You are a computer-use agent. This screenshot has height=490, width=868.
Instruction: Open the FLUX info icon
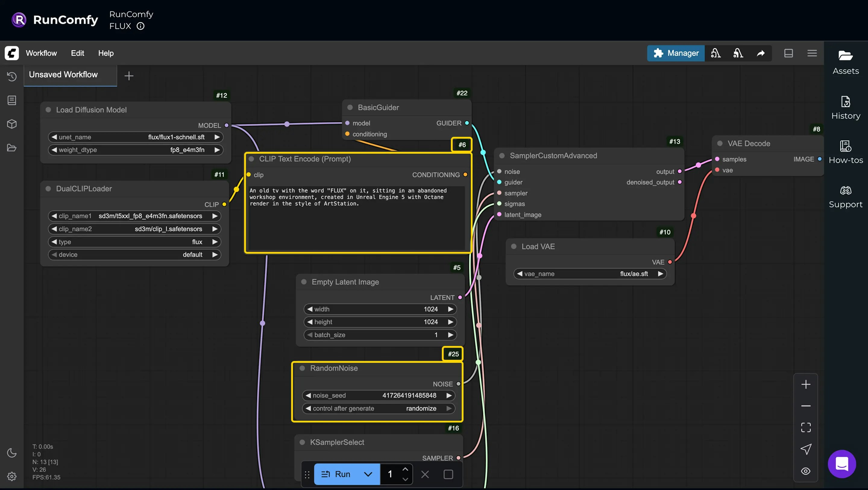[x=140, y=26]
